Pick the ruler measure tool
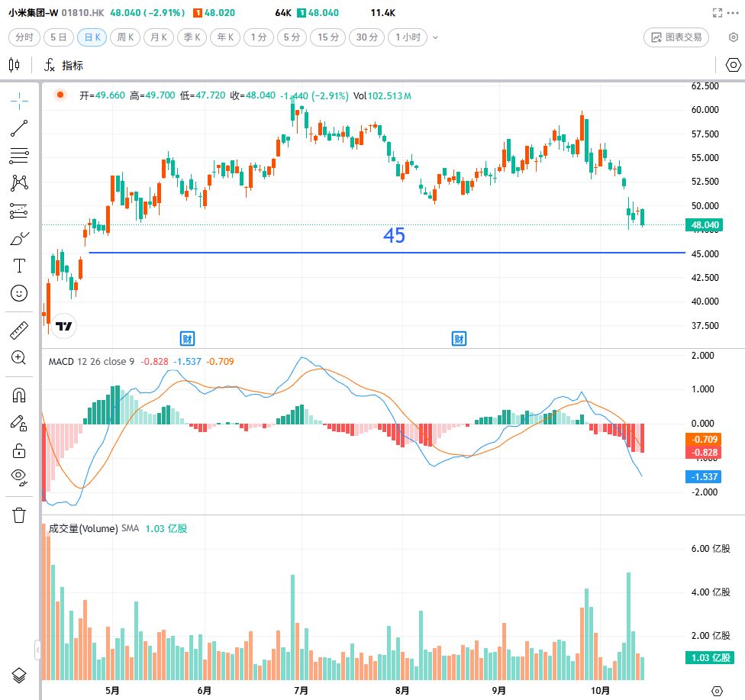The image size is (745, 700). tap(19, 331)
